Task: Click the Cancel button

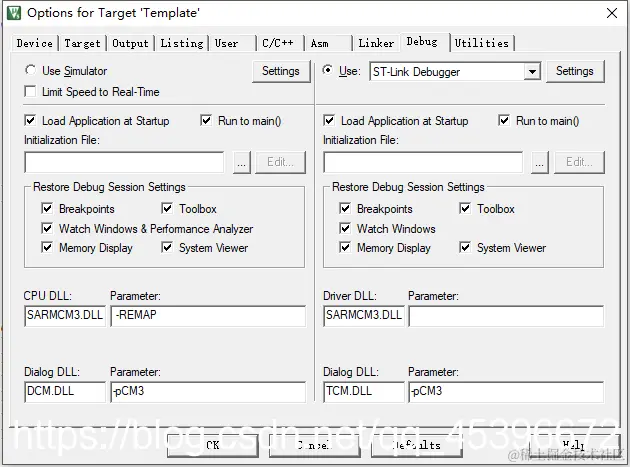Action: pyautogui.click(x=315, y=445)
